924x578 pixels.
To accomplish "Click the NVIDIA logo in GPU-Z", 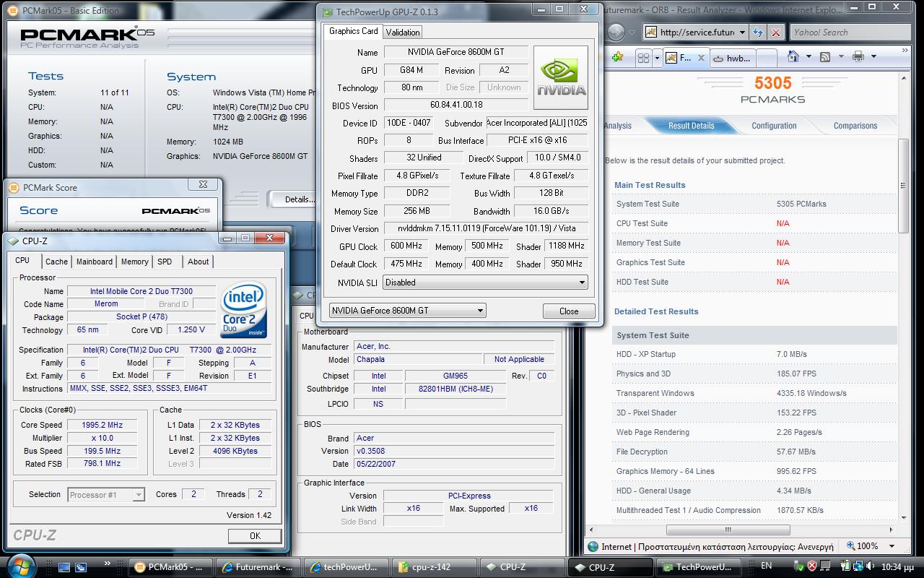I will click(x=560, y=78).
